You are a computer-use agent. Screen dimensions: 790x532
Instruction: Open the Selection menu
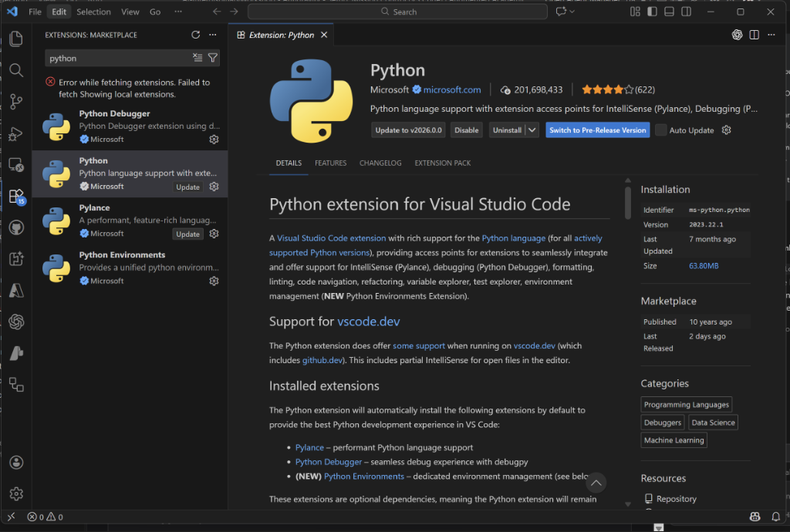point(93,12)
